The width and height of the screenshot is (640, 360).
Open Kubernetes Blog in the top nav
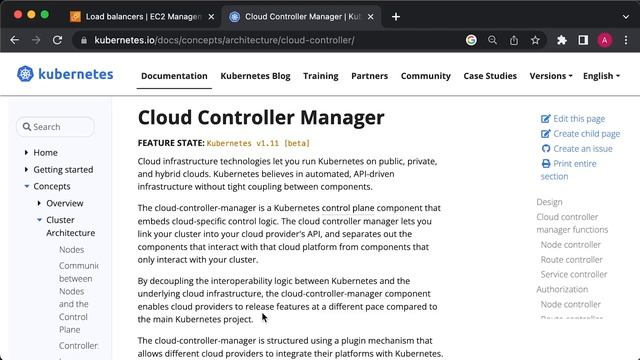[x=256, y=76]
